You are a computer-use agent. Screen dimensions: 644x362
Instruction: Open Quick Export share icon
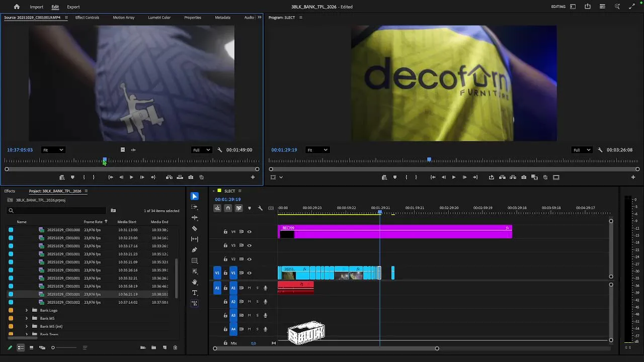(588, 7)
